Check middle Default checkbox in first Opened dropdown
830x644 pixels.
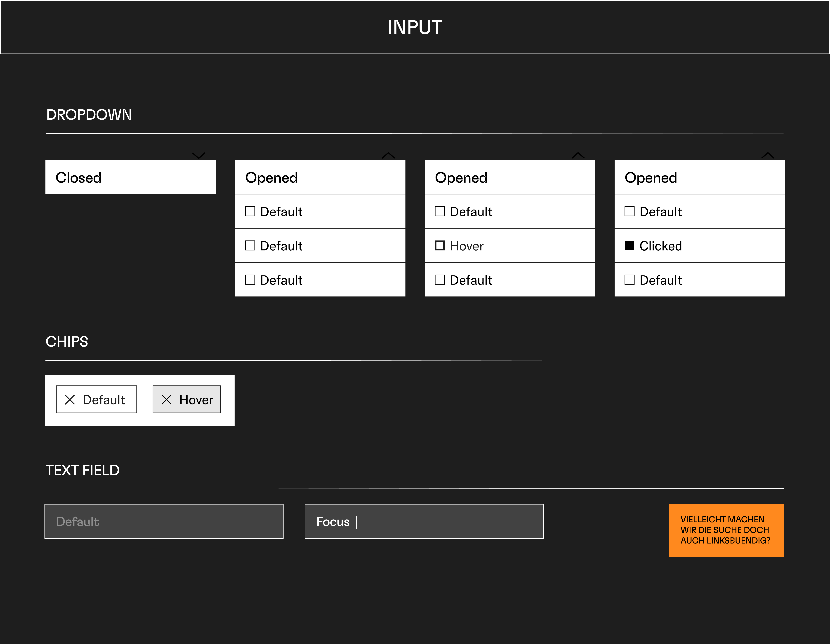point(250,245)
